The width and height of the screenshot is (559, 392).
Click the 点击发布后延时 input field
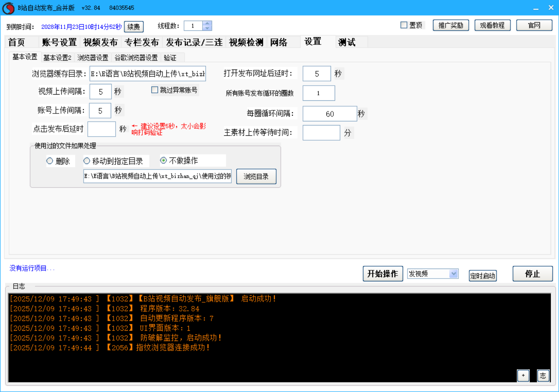tap(101, 129)
